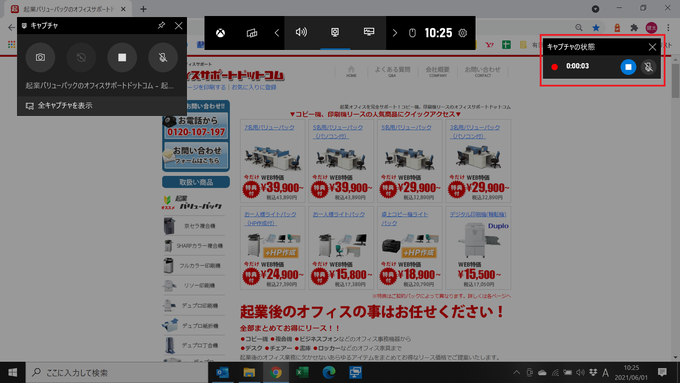Toggle microphone in the Capture widget
The width and height of the screenshot is (680, 383).
(163, 57)
